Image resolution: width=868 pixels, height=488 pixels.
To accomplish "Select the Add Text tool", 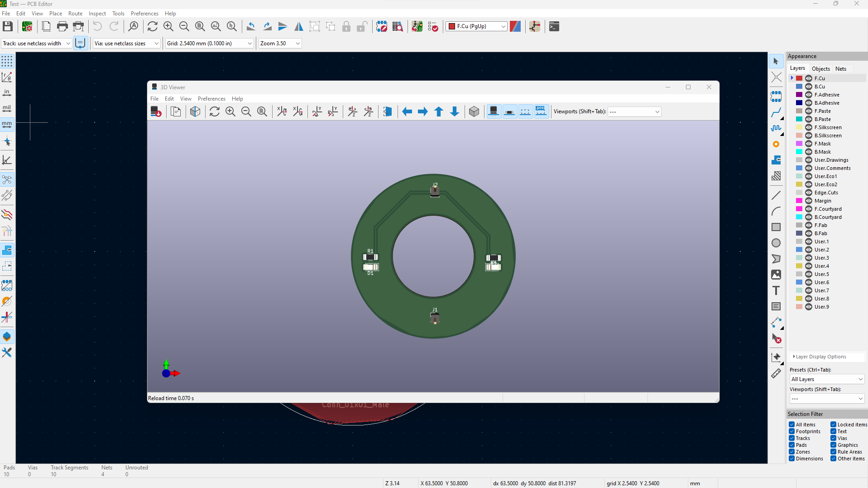I will (776, 290).
